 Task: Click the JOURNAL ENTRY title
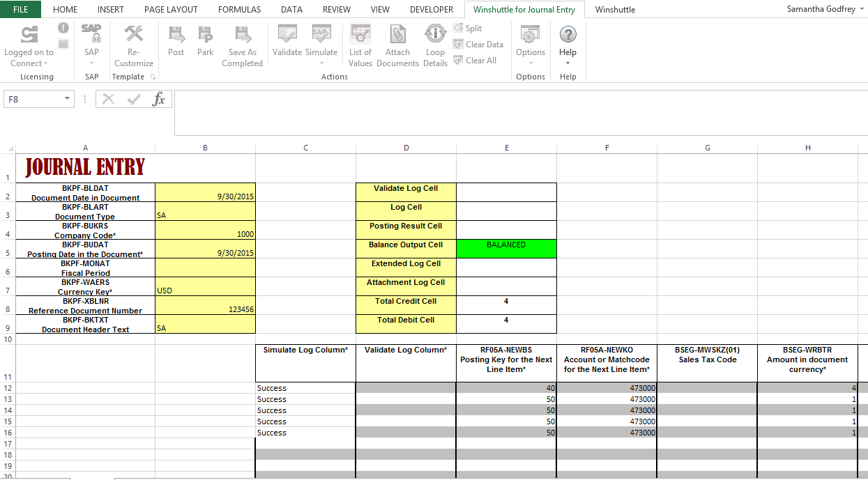pos(85,167)
